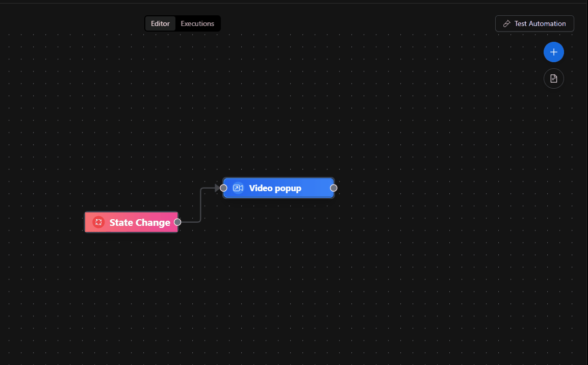Select the vertical segment of the connecting edge

201,205
